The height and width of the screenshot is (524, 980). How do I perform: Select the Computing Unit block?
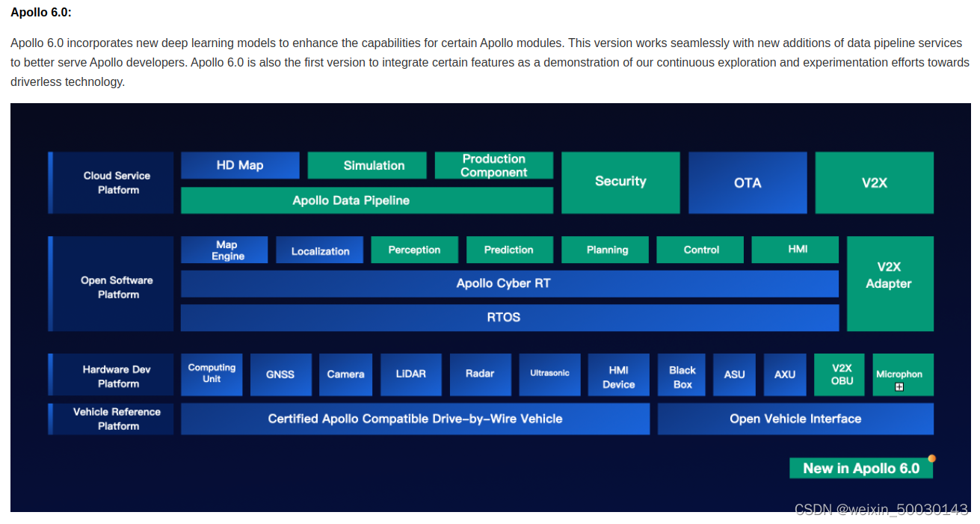(212, 374)
